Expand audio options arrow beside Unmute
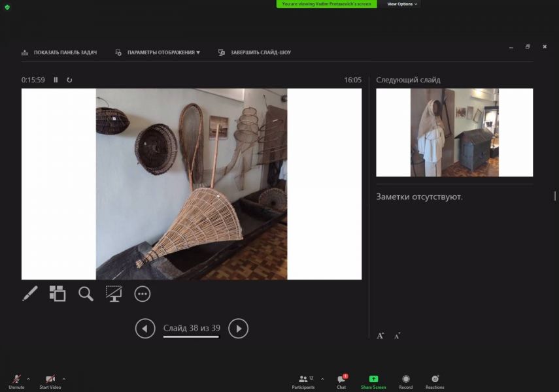Screen dimensions: 559x392 (28, 378)
